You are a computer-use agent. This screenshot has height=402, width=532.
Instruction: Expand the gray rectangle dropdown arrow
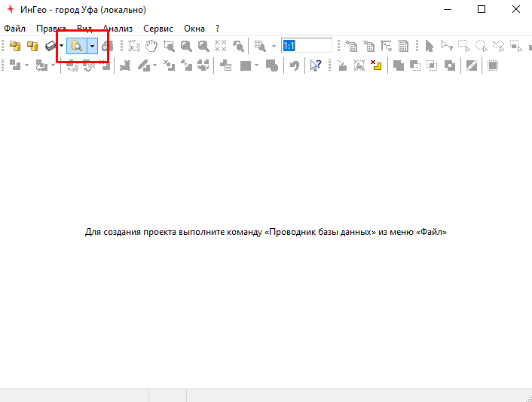point(256,65)
